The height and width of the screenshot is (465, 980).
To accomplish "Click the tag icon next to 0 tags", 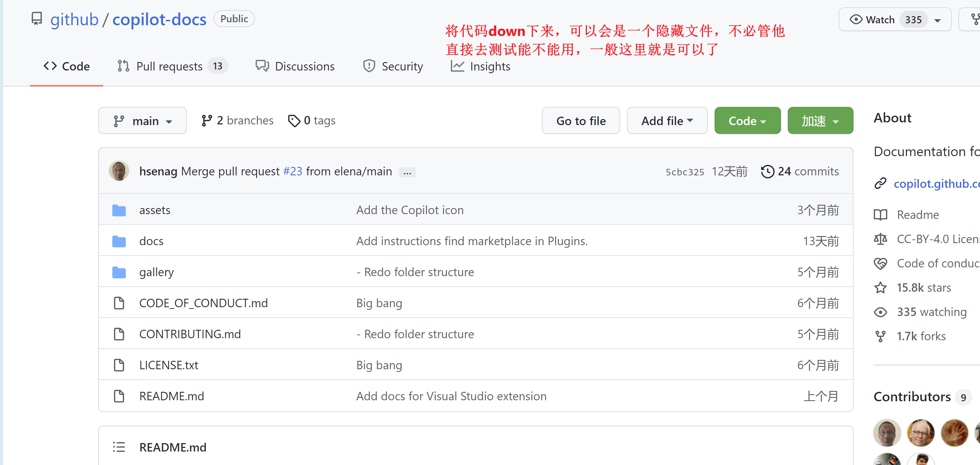I will click(x=294, y=121).
